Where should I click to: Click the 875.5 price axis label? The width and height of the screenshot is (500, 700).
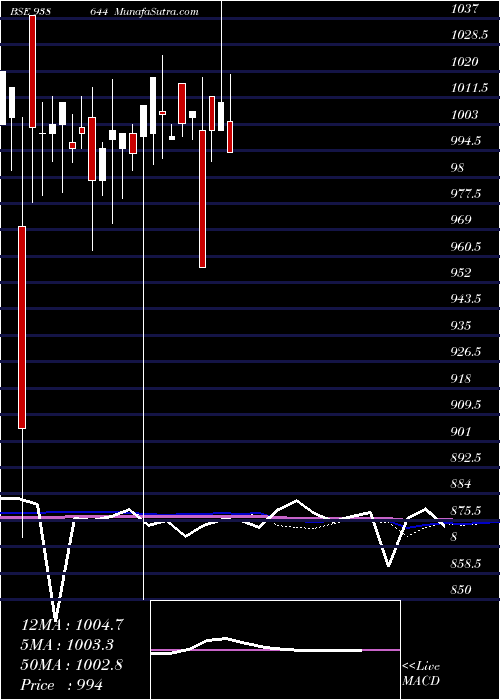(467, 511)
